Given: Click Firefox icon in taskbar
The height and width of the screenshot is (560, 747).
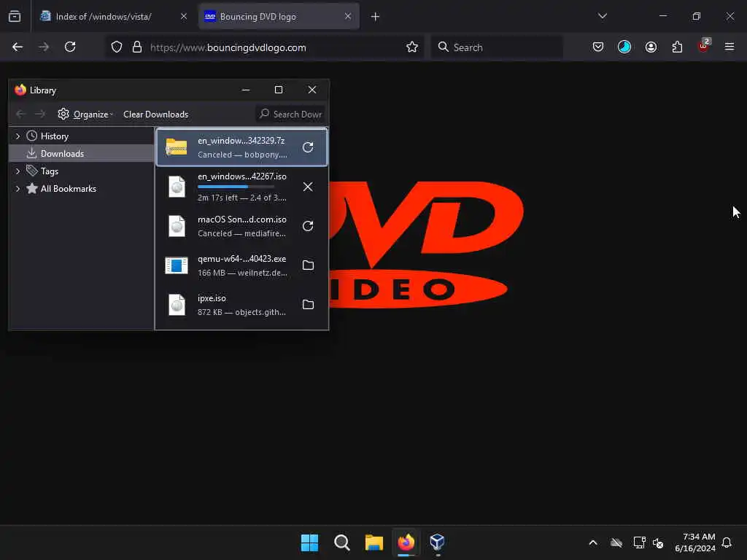Looking at the screenshot, I should pyautogui.click(x=406, y=542).
